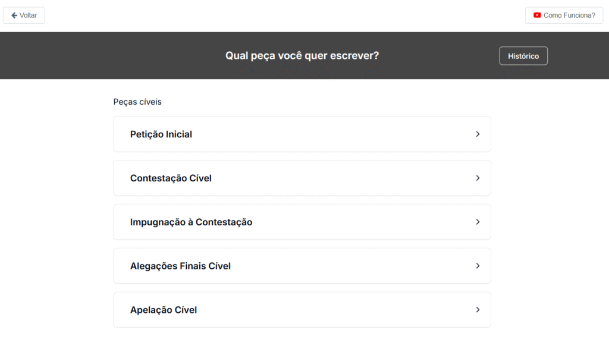Open the Como Funciona? help text link

pos(569,15)
